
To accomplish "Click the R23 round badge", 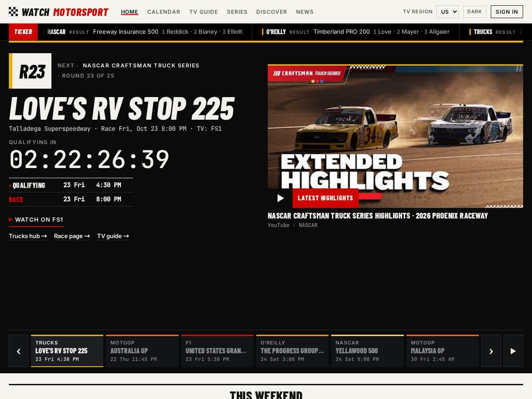I will tap(30, 71).
